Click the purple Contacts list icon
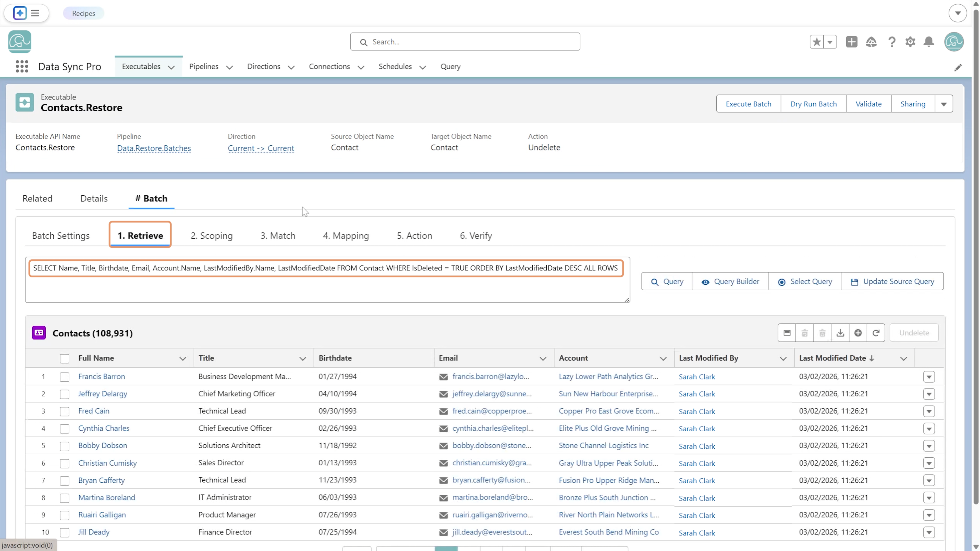 click(39, 333)
